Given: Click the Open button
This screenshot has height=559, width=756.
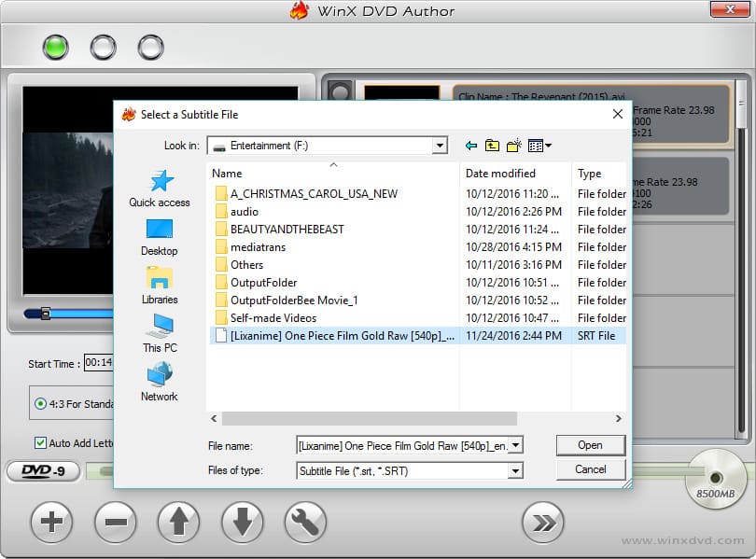Looking at the screenshot, I should (x=591, y=445).
